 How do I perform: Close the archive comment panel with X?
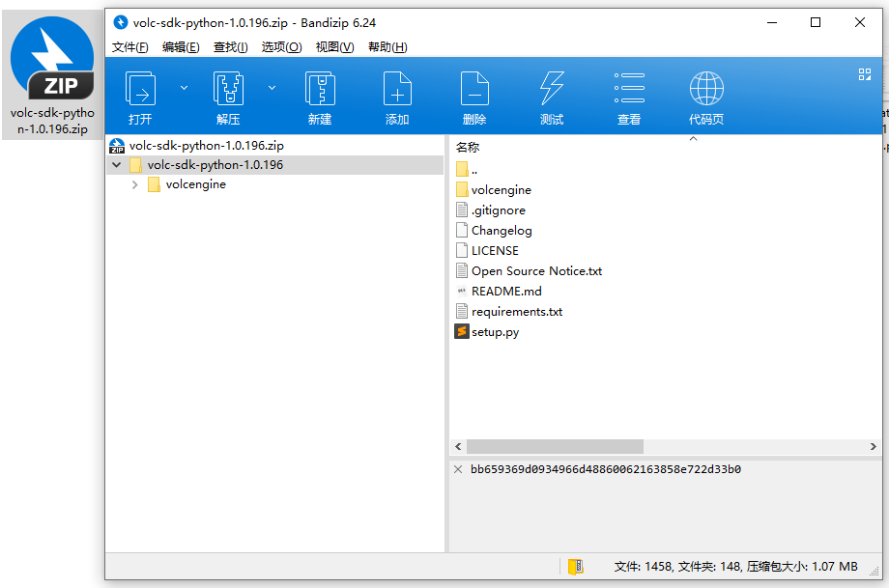coord(458,469)
